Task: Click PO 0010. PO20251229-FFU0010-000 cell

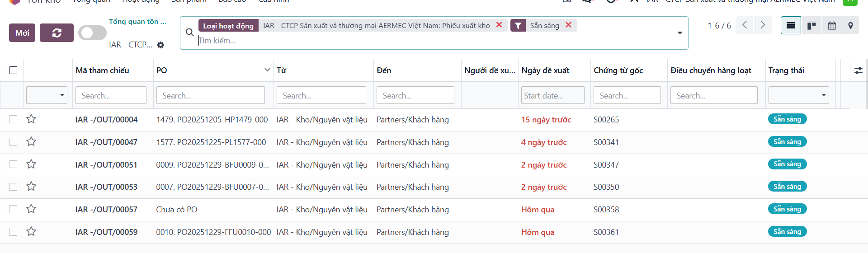Action: point(213,232)
